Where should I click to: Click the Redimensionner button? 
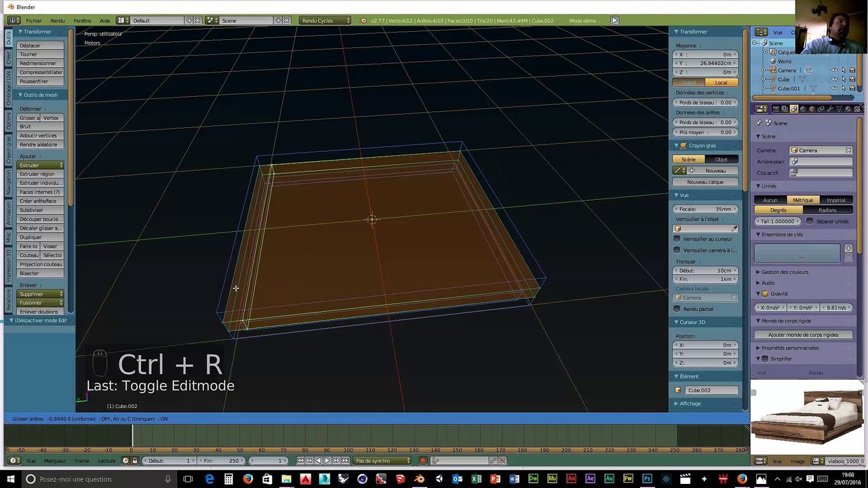(41, 63)
